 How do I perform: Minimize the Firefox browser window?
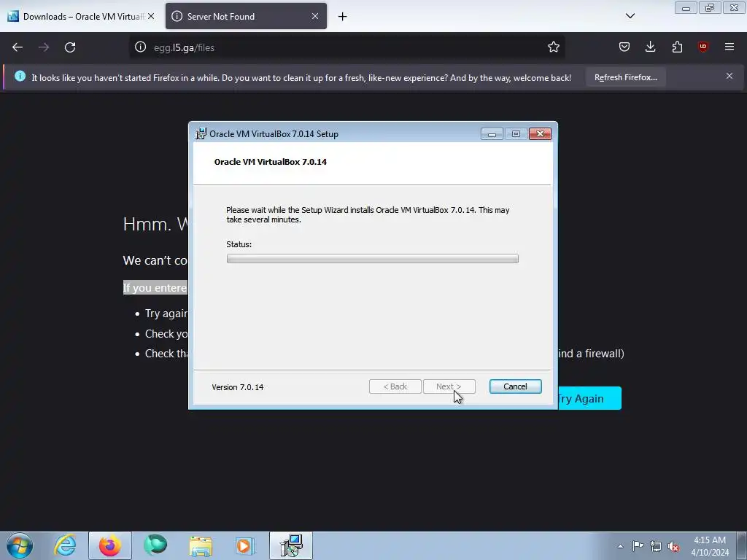coord(686,8)
